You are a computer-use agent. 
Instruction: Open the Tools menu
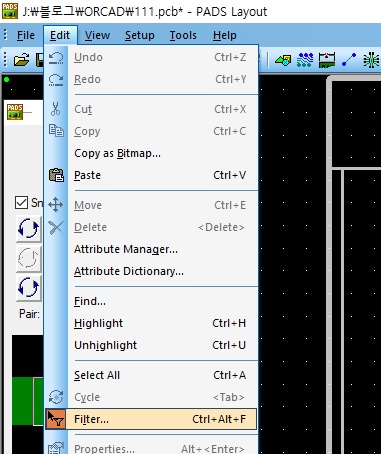tap(183, 35)
